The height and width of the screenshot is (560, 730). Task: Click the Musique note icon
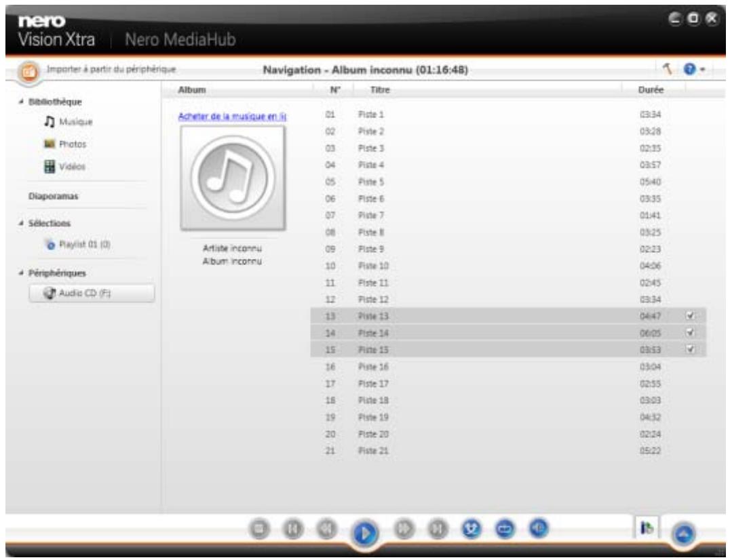tap(49, 121)
